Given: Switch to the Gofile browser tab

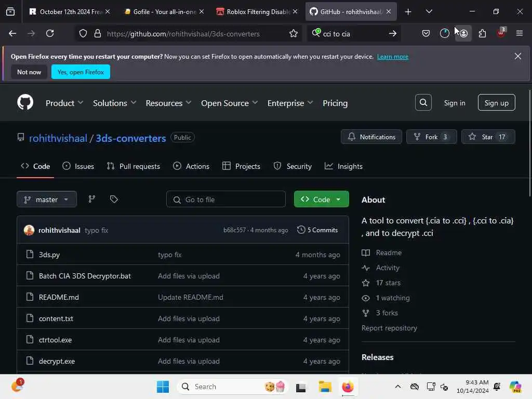Looking at the screenshot, I should click(164, 12).
